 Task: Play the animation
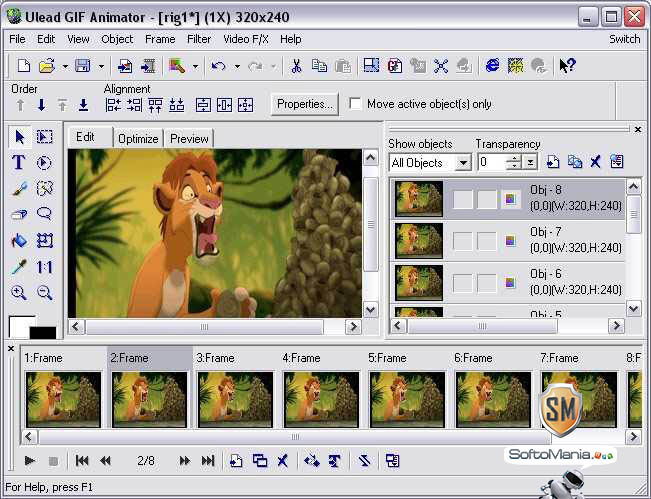29,460
